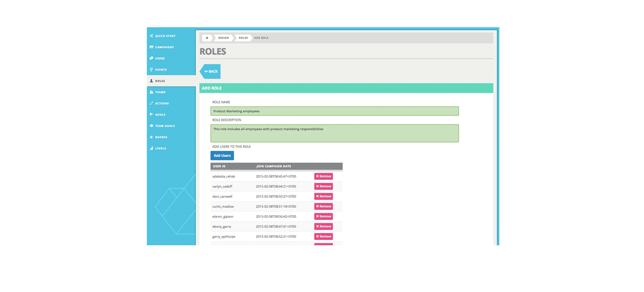Open Teams via its people icon
The width and height of the screenshot is (644, 292).
pyautogui.click(x=152, y=92)
